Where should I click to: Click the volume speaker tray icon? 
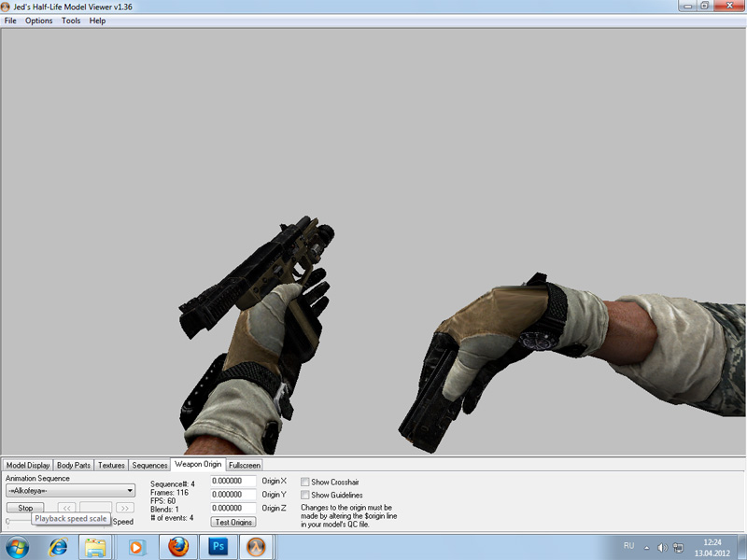(661, 546)
